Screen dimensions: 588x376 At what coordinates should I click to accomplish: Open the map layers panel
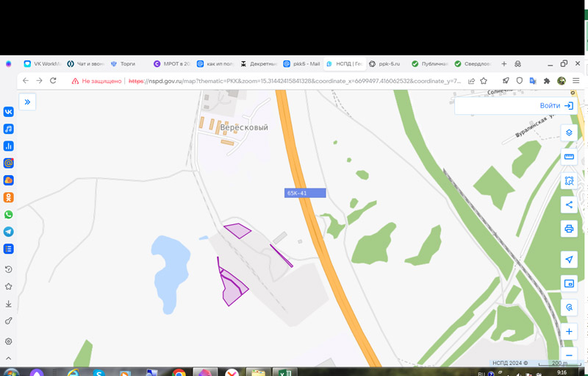(568, 133)
